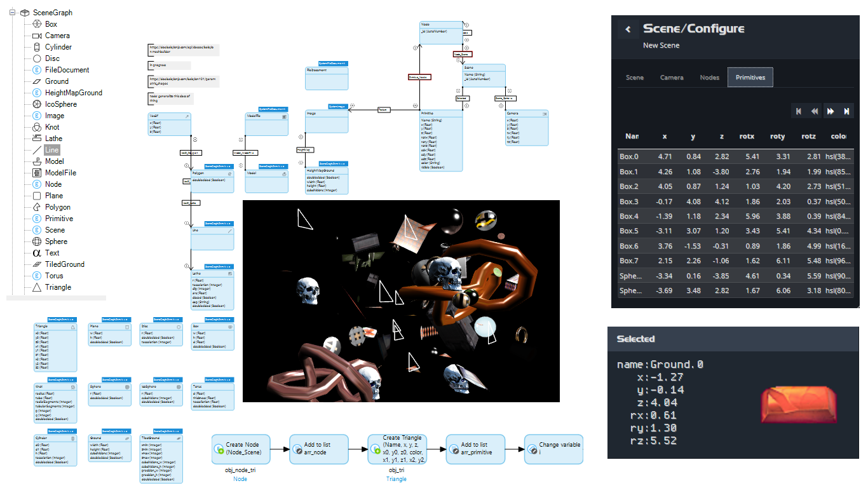Viewport: 868px width, 488px height.
Task: Sort grid by the x column header
Action: pos(665,137)
